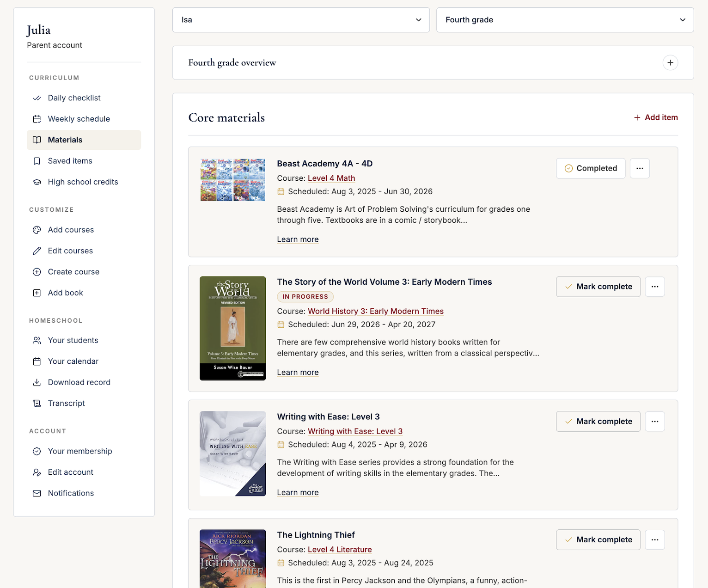Click the Materials open-book icon

(x=37, y=140)
